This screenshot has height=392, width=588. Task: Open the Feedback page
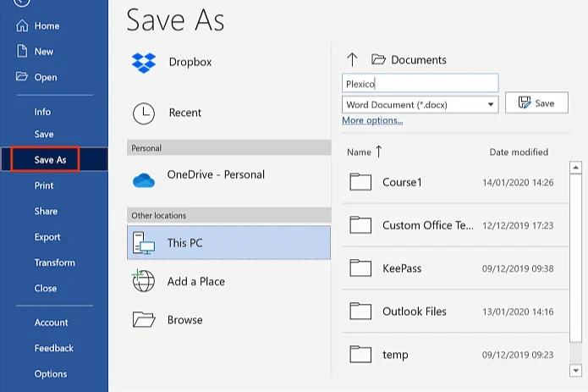[54, 348]
